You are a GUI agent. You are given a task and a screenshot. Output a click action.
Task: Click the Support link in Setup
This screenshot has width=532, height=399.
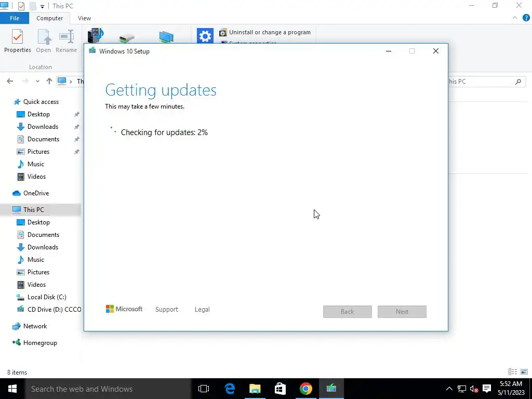point(167,310)
